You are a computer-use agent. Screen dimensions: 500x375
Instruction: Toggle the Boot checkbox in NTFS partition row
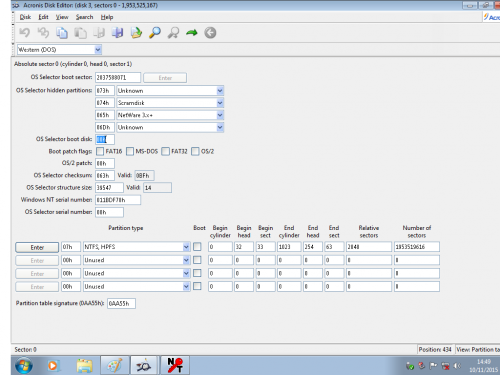click(197, 247)
